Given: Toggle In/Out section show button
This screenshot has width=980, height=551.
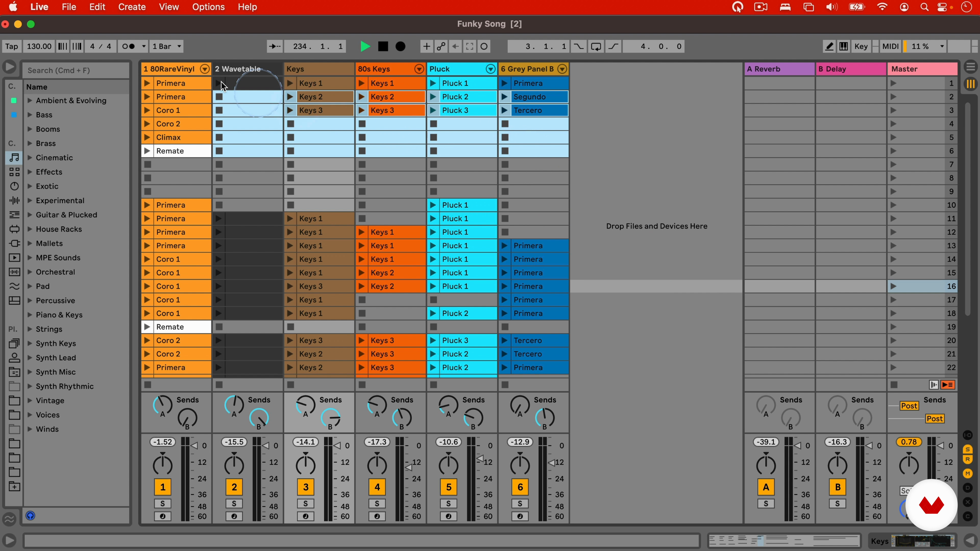Looking at the screenshot, I should [968, 435].
